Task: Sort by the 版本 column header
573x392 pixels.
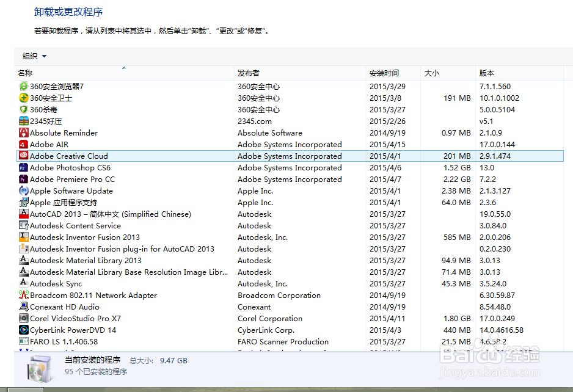Action: [519, 73]
